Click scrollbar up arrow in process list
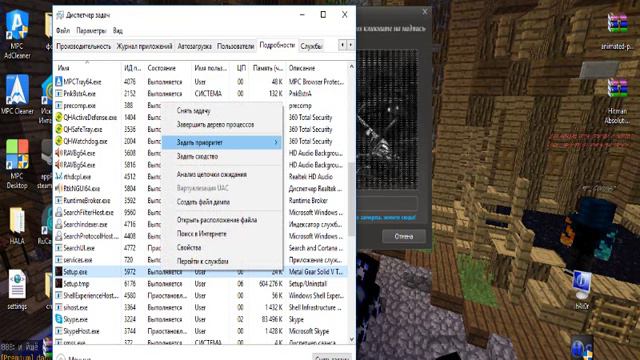The width and height of the screenshot is (640, 360). pos(351,67)
